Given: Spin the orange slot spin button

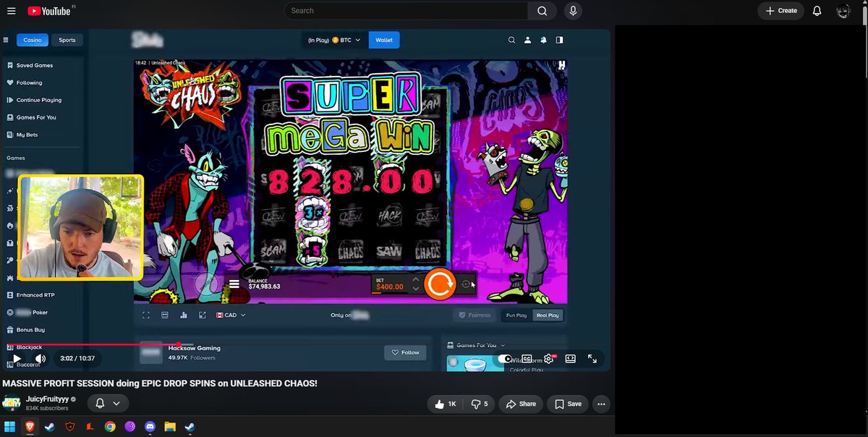Looking at the screenshot, I should click(439, 284).
